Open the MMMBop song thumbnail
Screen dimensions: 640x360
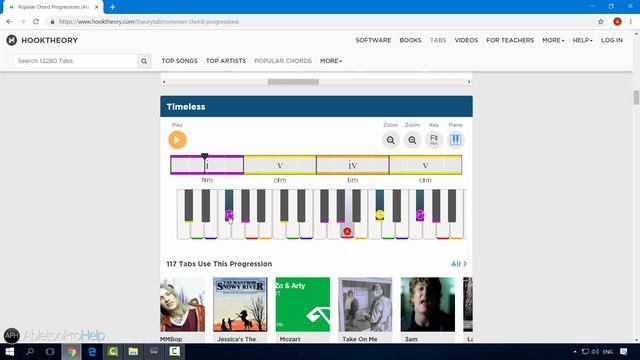(x=182, y=304)
